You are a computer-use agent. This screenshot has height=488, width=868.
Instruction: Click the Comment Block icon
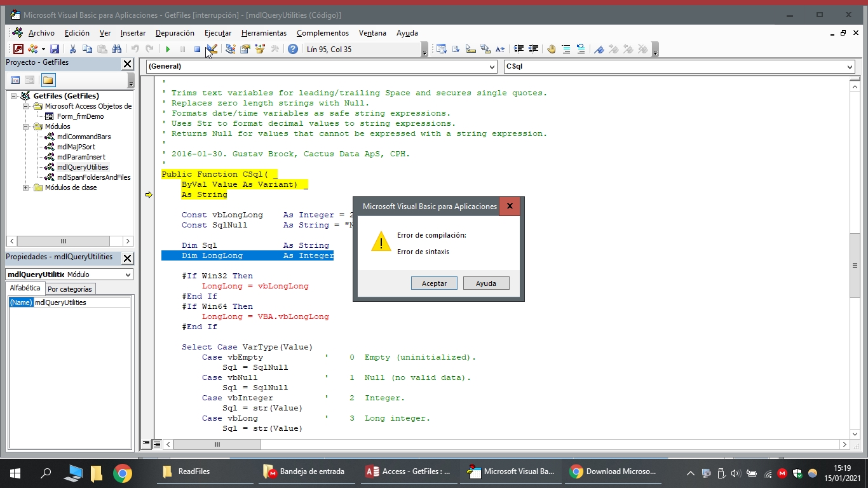coord(566,49)
